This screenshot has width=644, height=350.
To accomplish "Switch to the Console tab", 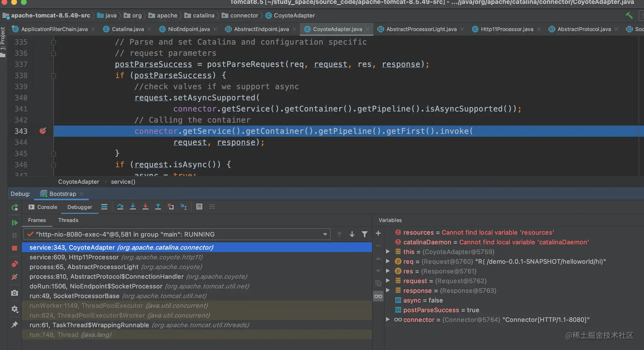I will (43, 207).
